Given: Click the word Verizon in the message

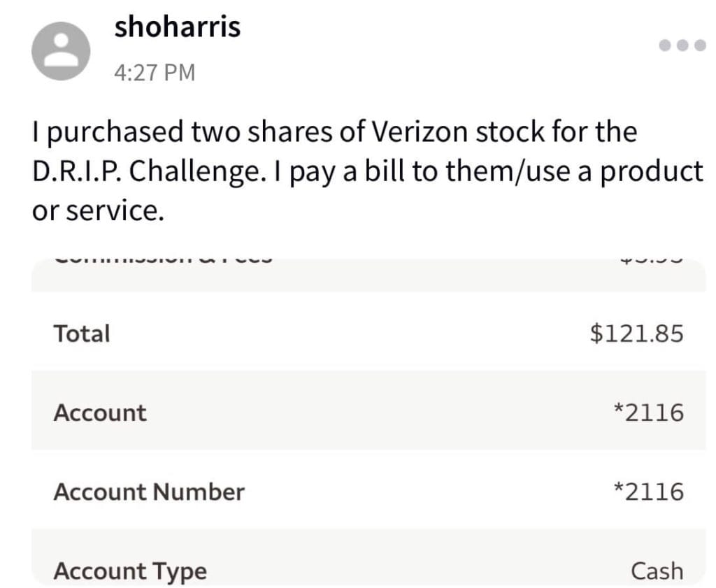Looking at the screenshot, I should pyautogui.click(x=420, y=132).
